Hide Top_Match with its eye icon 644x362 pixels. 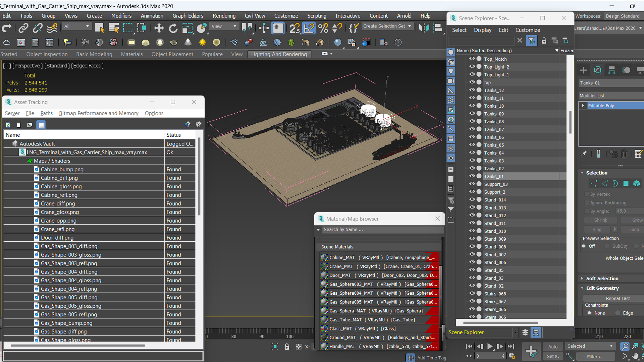472,59
